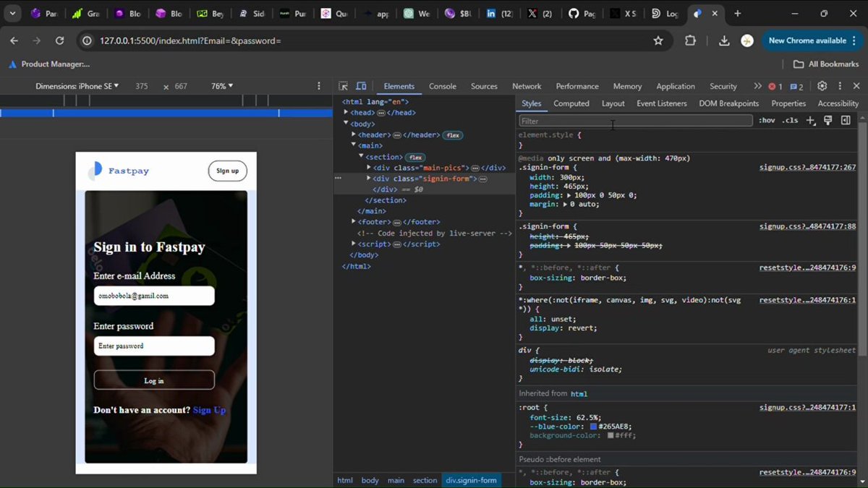Click the Log in button in the form

point(154,380)
